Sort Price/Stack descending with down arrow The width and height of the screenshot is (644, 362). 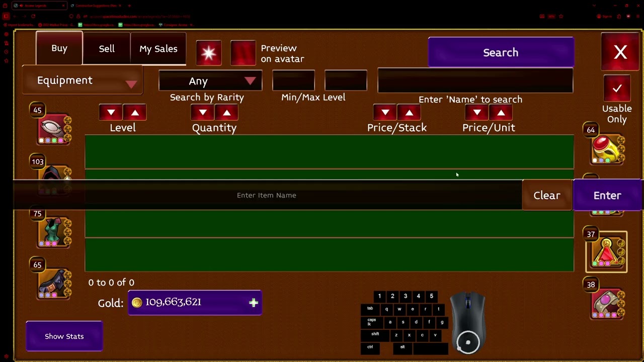click(385, 113)
